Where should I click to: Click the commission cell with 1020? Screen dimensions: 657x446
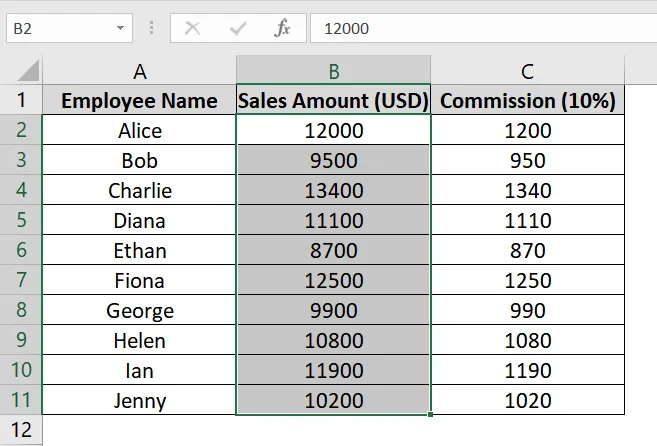click(x=528, y=399)
